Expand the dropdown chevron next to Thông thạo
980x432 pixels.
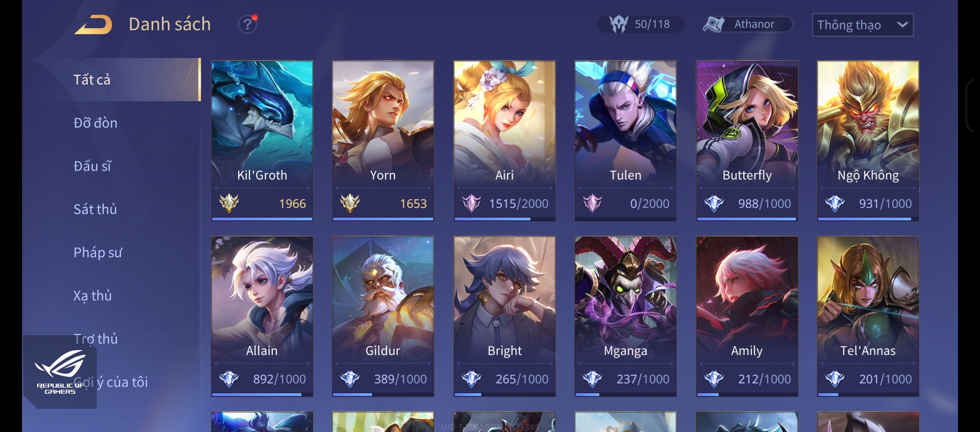[x=902, y=25]
